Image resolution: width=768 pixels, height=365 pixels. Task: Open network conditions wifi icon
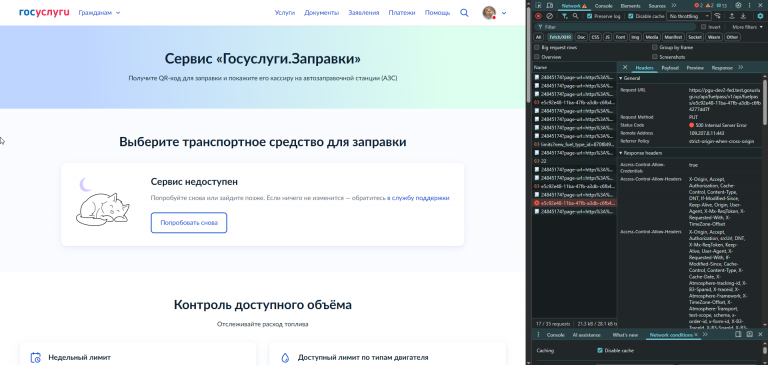718,16
